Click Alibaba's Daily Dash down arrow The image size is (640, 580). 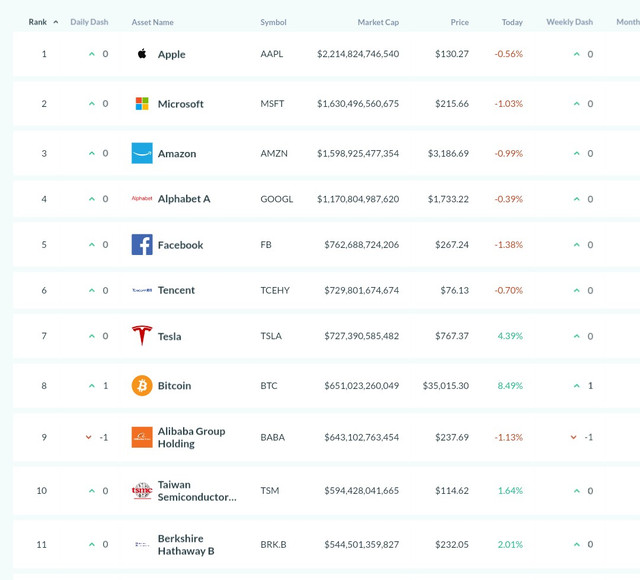pos(89,437)
